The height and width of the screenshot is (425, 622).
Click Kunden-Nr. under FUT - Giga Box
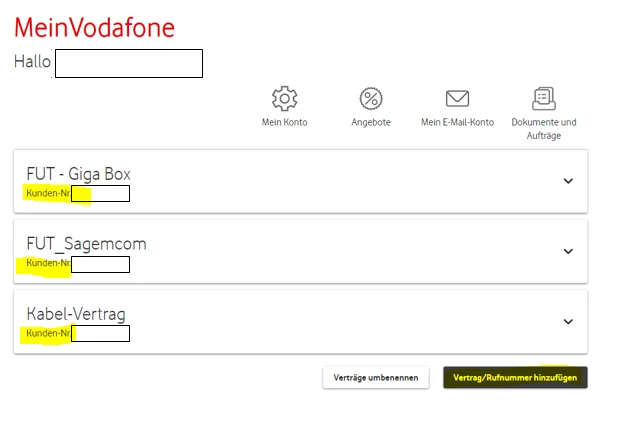pos(48,193)
